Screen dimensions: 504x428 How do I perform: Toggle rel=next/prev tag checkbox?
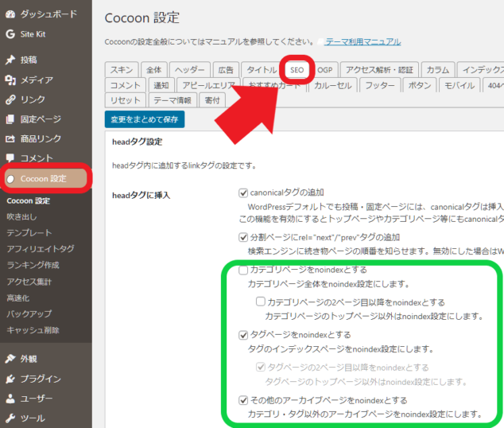pyautogui.click(x=243, y=238)
